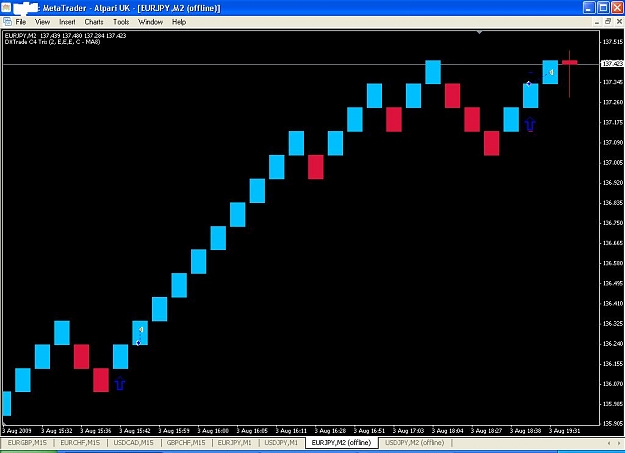Open the Help menu

coord(179,22)
